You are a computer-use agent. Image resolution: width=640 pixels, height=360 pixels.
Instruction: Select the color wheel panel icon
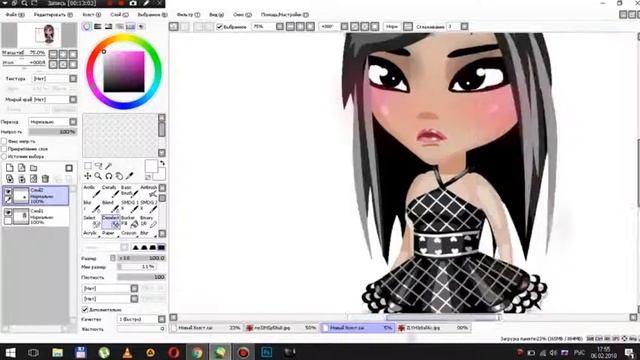[x=87, y=27]
